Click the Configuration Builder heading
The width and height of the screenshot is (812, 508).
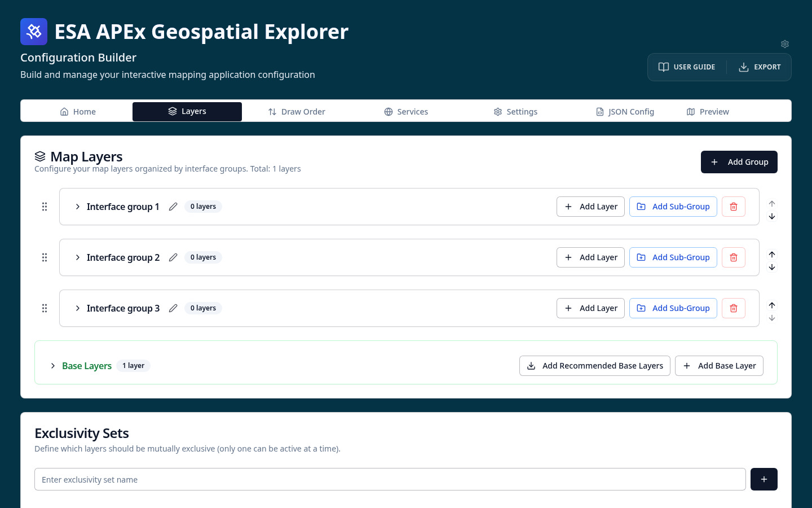[x=78, y=58]
